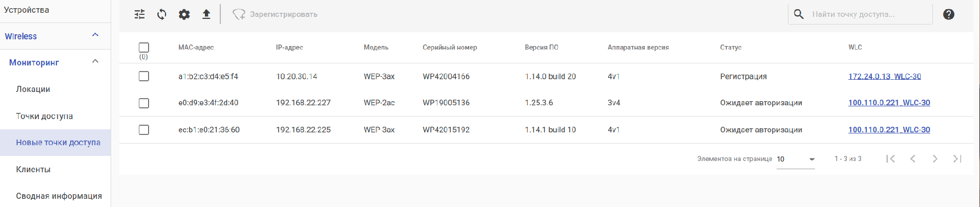Click the refresh list icon
The width and height of the screenshot is (980, 207).
pyautogui.click(x=162, y=14)
